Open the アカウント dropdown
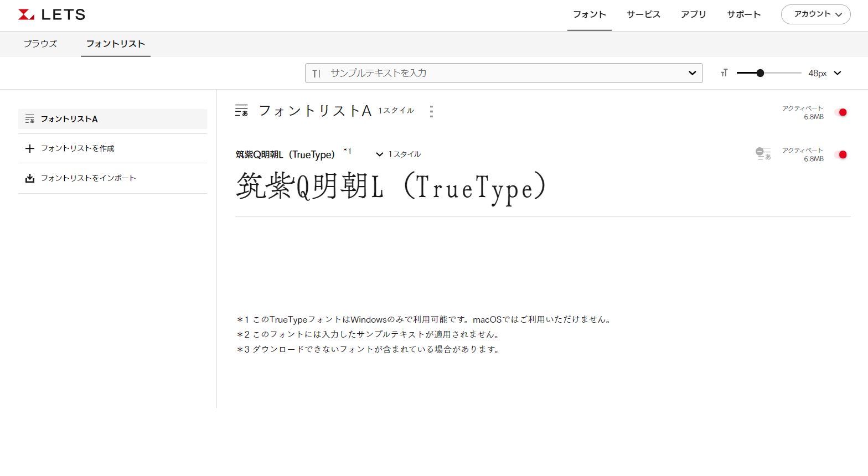Viewport: 868px width, 476px height. (815, 14)
